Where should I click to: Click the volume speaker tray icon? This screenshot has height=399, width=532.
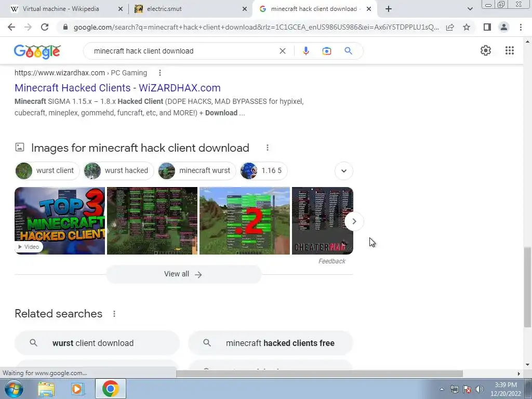480,389
